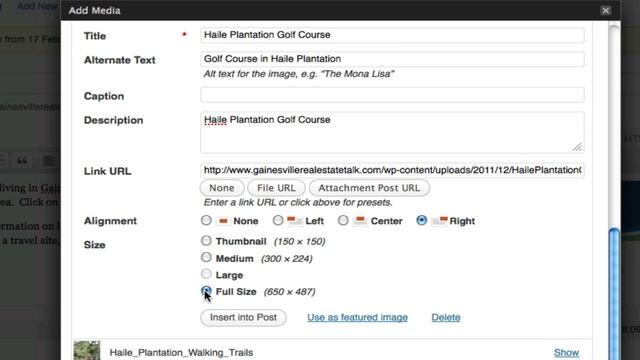Click Use as featured image link

click(357, 318)
